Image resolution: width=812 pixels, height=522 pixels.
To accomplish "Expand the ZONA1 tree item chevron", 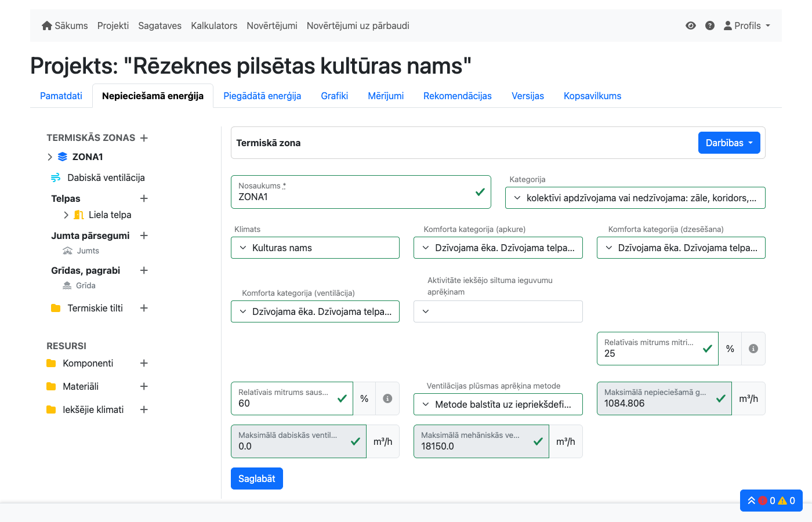I will [x=49, y=157].
